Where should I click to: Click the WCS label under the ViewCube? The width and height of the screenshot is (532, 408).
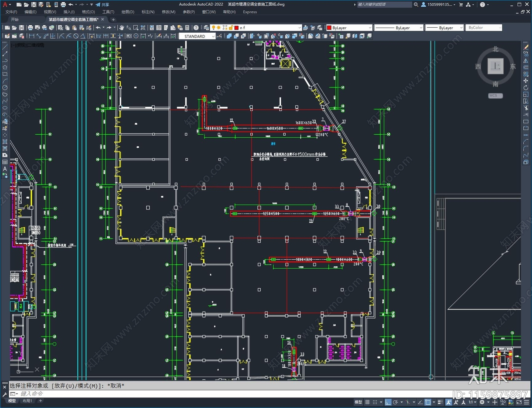pyautogui.click(x=495, y=96)
